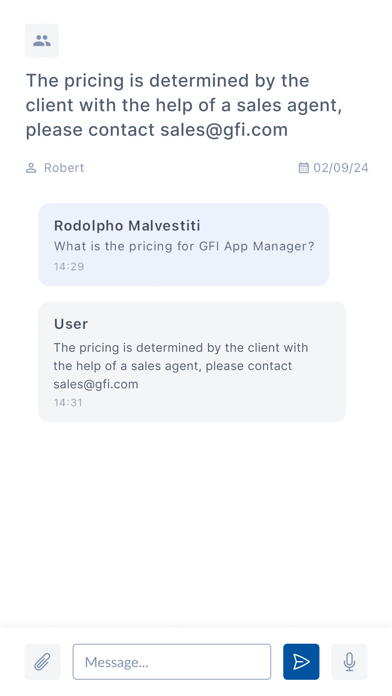Click sales@gfi.com in the title heading

[x=224, y=130]
